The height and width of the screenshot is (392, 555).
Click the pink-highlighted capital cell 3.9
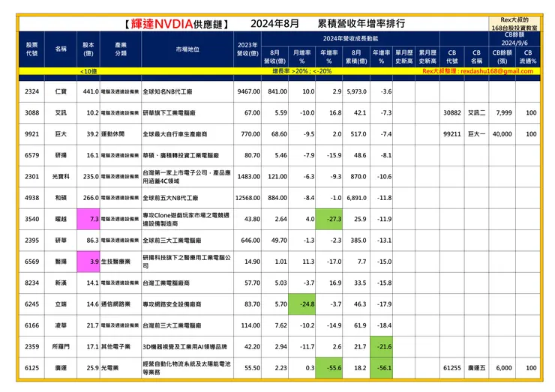click(88, 262)
